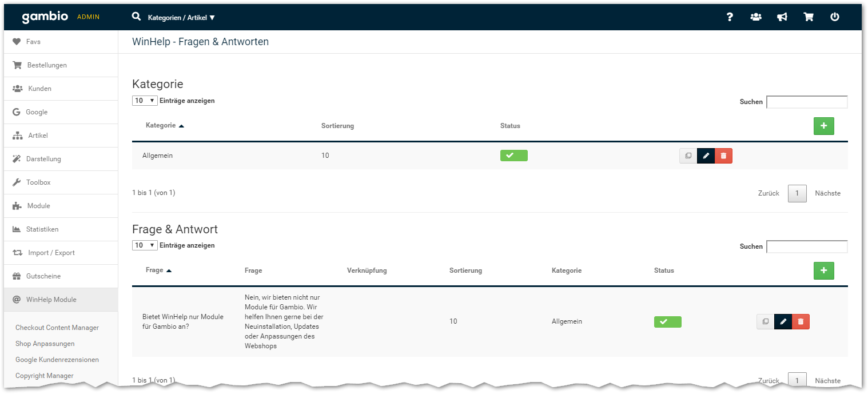
Task: Open Google Kundenrezensionen link
Action: coord(57,360)
